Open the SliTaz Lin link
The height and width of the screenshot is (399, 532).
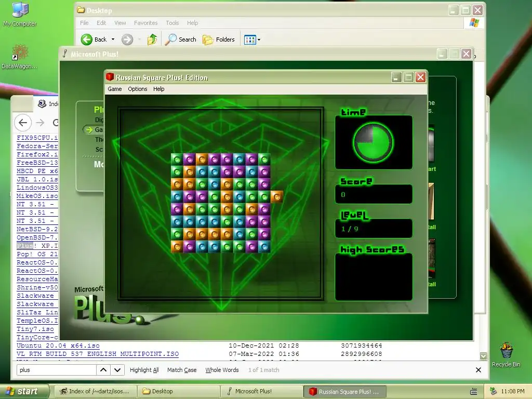[37, 312]
